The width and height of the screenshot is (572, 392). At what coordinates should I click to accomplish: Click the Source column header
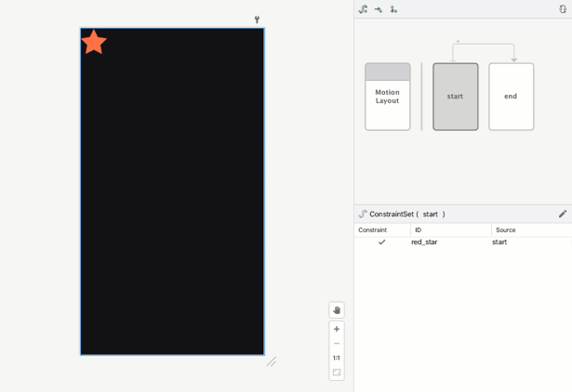[x=506, y=229]
